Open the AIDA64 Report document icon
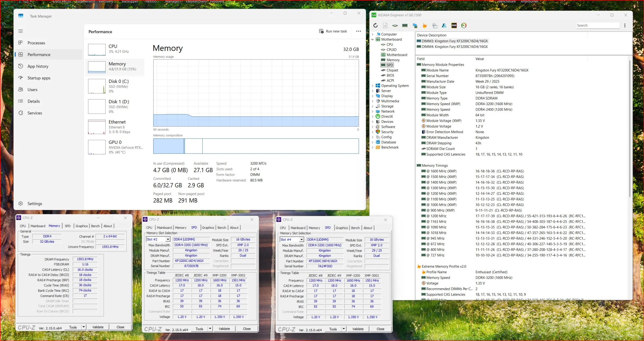644x341 pixels. pos(385,25)
